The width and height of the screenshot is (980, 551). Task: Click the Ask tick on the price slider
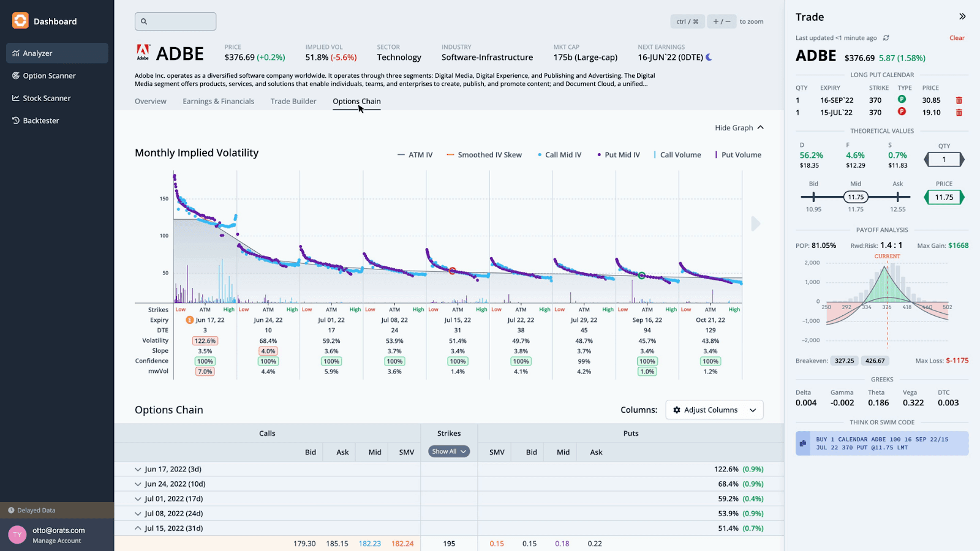(x=898, y=197)
